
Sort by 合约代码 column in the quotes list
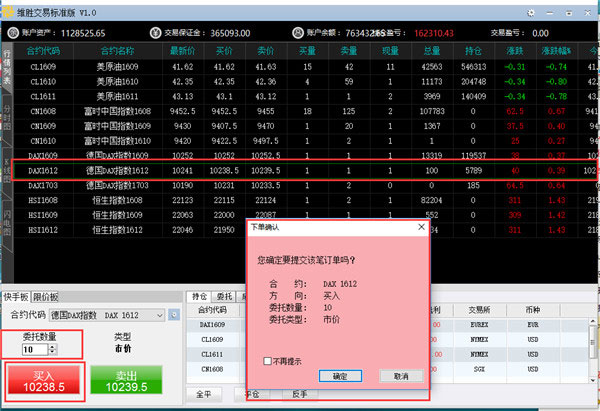coord(43,51)
